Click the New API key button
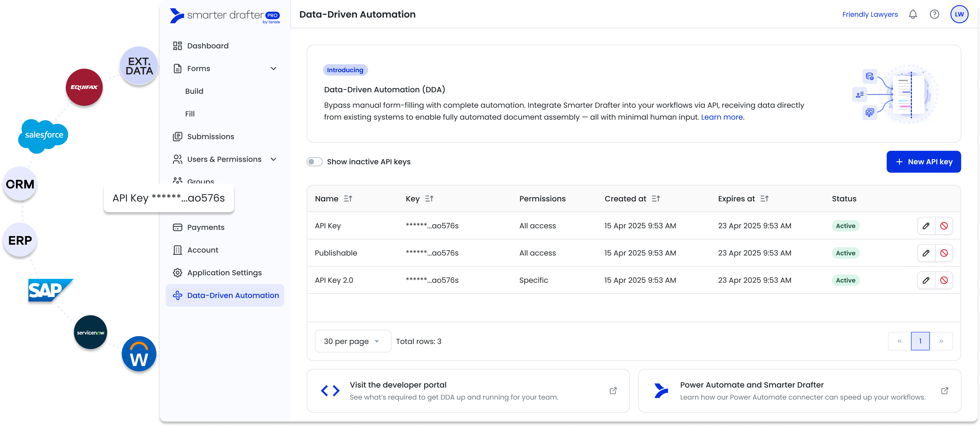Viewport: 980px width, 426px height. pos(923,162)
